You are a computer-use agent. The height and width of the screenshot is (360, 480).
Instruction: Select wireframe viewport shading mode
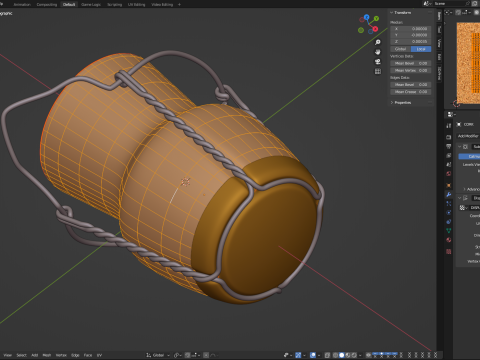[x=335, y=355]
